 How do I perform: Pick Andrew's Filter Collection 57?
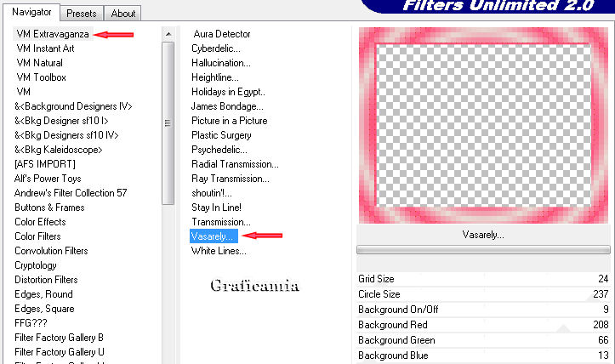coord(71,193)
